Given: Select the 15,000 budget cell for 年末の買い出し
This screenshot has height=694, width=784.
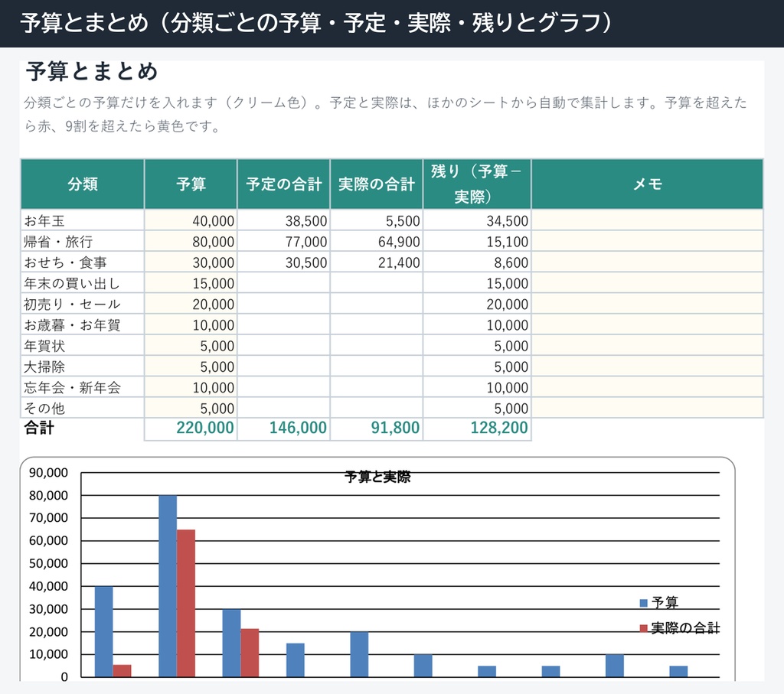Looking at the screenshot, I should 191,283.
